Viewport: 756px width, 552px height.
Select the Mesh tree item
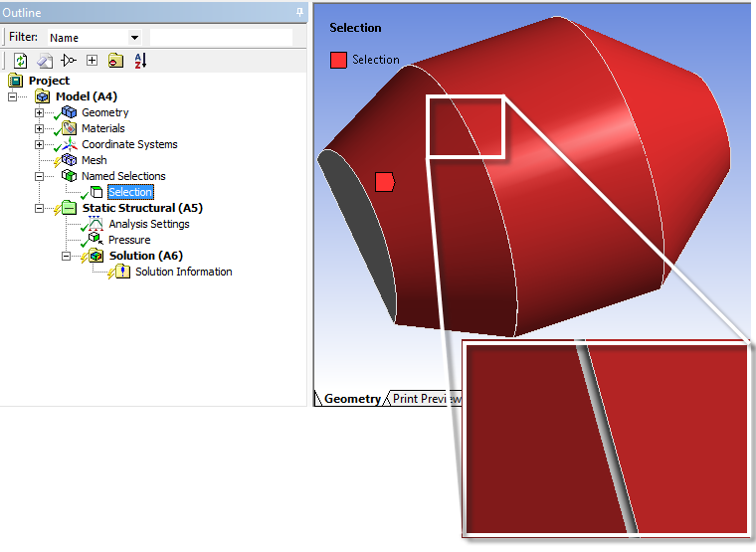tap(94, 160)
